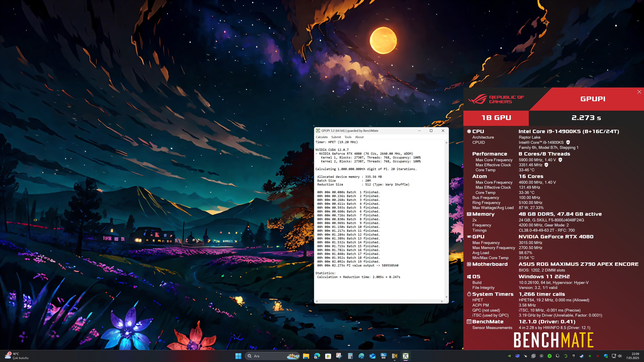Click the BenchMate section icon
The image size is (644, 362).
(x=469, y=322)
